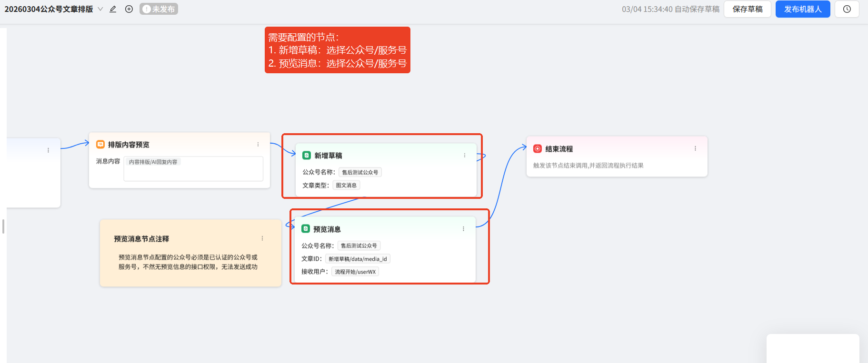Click 售后测试公众号 tag in 新增草稿 node

pos(360,172)
